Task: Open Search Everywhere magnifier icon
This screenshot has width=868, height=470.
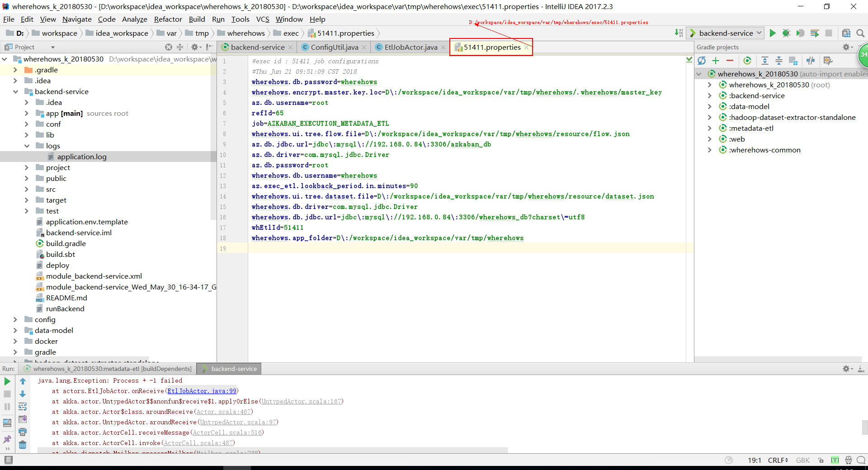Action: 860,33
